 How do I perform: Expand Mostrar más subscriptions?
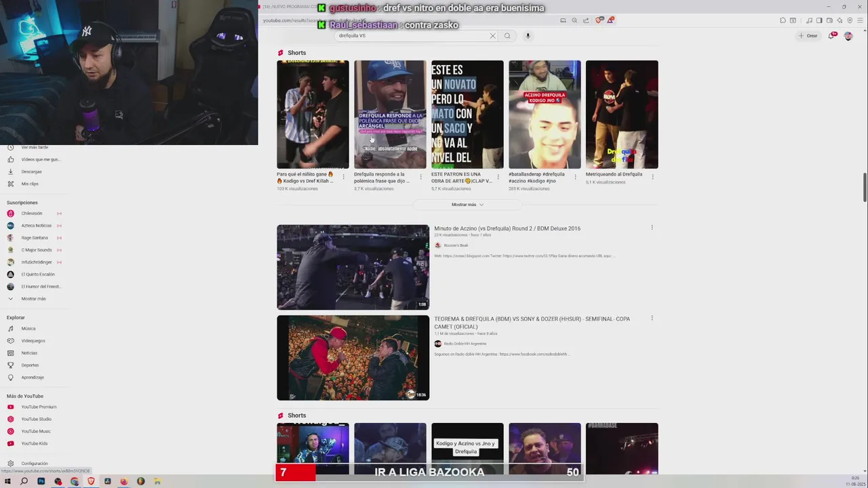click(x=34, y=299)
